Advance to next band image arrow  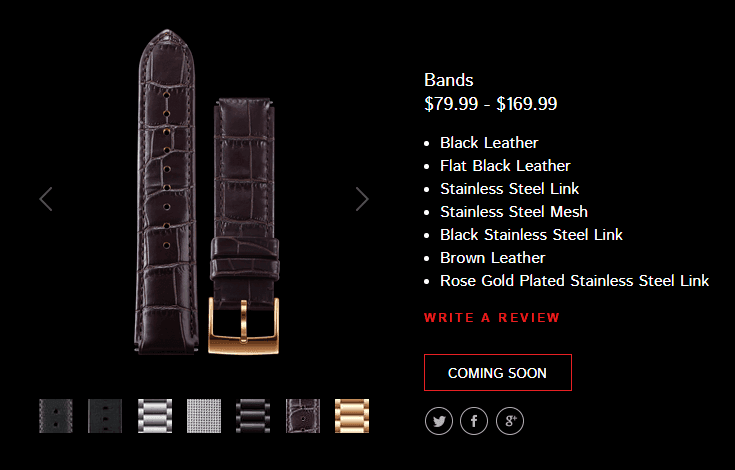click(362, 199)
